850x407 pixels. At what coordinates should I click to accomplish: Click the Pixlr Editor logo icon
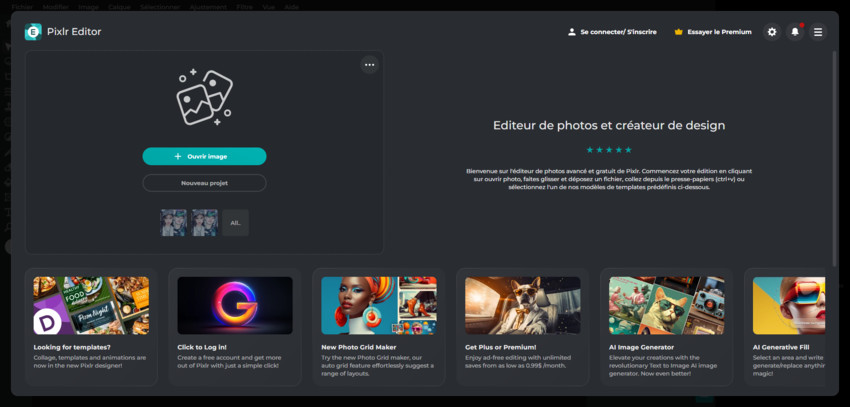pos(33,32)
